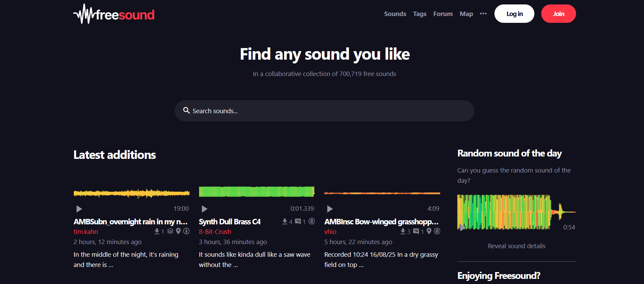The width and height of the screenshot is (644, 284).
Task: Click the geotag pin on tim.kahn's sound
Action: pyautogui.click(x=178, y=231)
